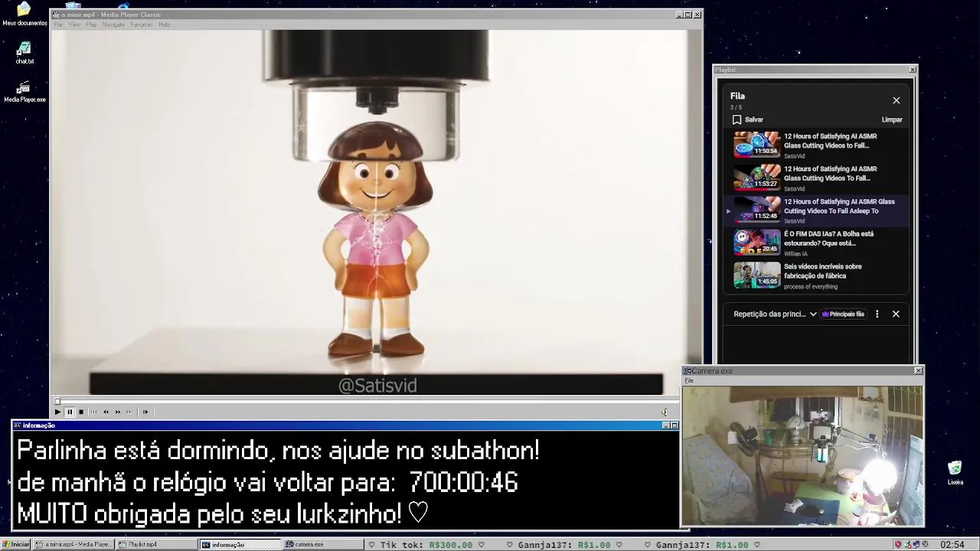Open File menu in Media Player Classic
Screen dimensions: 980x551
point(59,24)
